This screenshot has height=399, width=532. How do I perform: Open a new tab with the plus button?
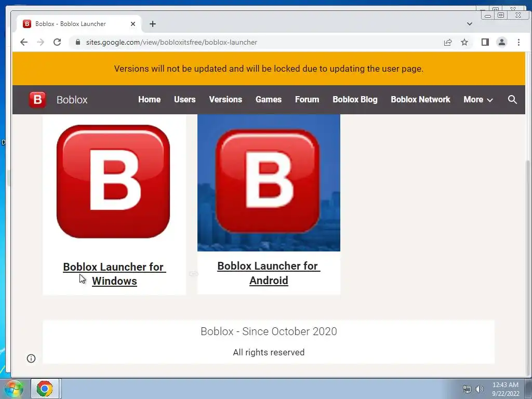coord(153,24)
